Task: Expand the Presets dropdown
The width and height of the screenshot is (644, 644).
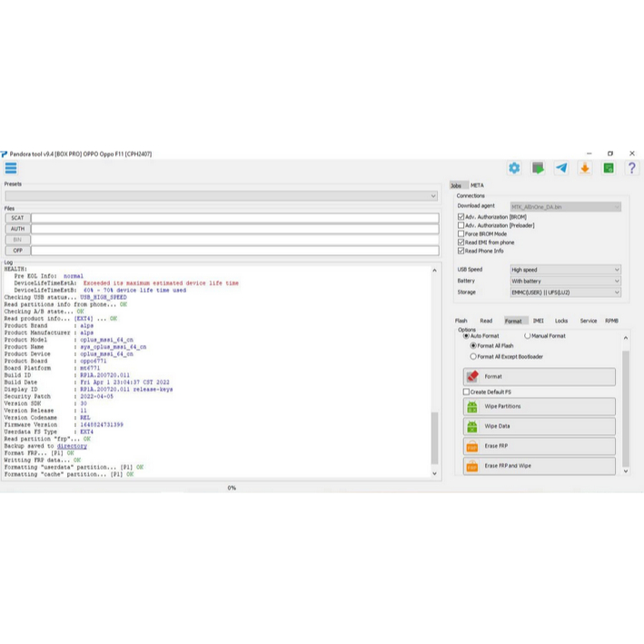Action: (222, 196)
